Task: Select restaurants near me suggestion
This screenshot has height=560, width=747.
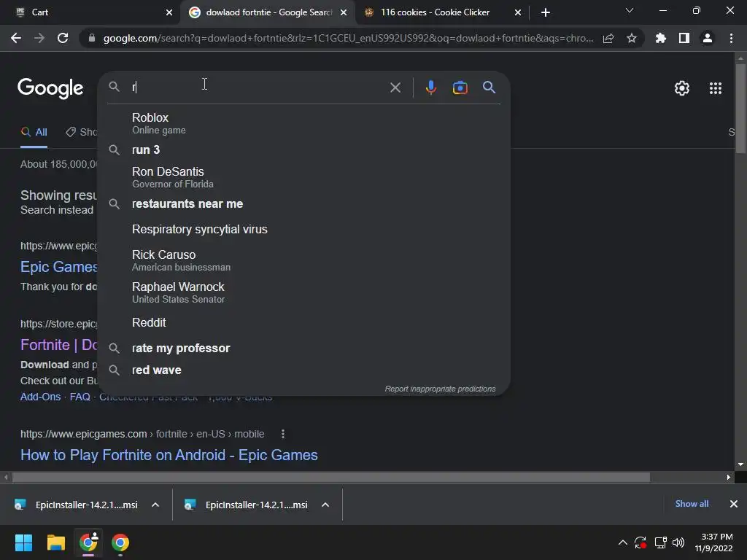Action: (303, 204)
